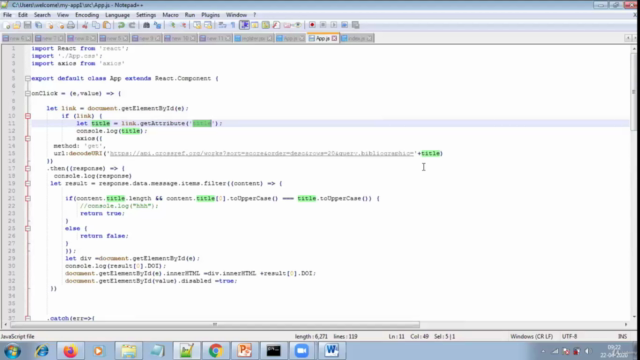The height and width of the screenshot is (360, 640).
Task: Click the JavaScript file language status label
Action: (x=18, y=336)
